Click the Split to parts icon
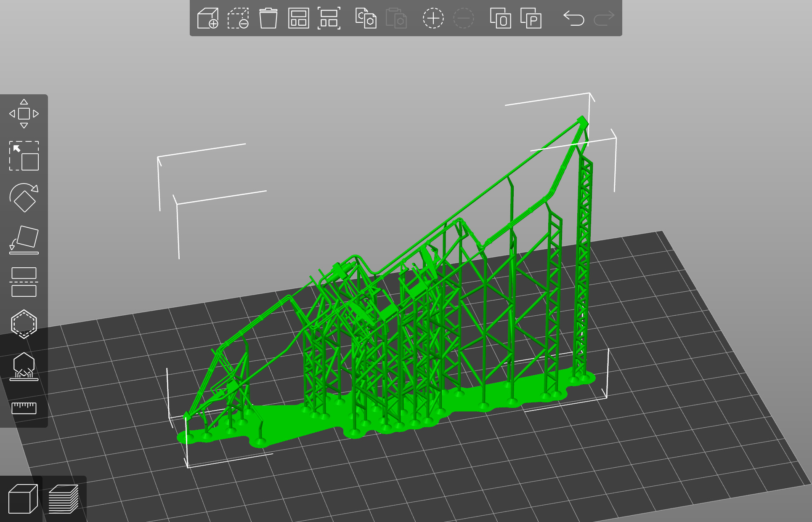This screenshot has width=812, height=522. coord(531,19)
